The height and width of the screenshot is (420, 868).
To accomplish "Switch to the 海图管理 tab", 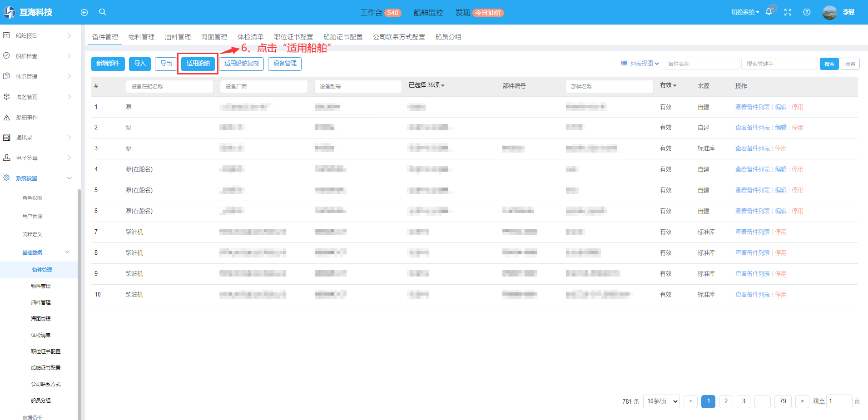I will pos(214,37).
